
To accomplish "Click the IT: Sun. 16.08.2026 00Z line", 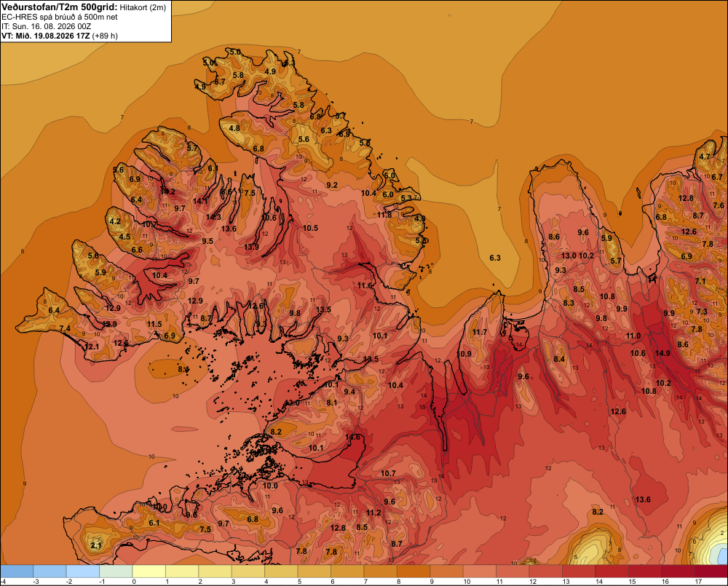I will 47,26.
